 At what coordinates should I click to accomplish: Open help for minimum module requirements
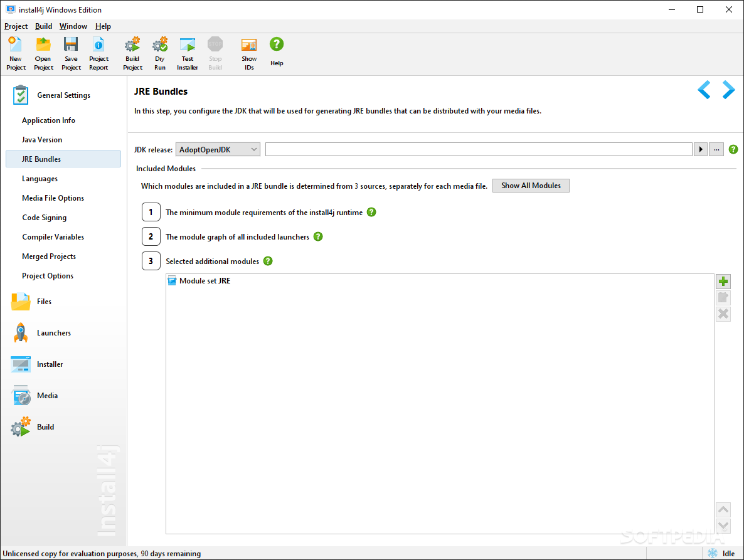(x=371, y=212)
